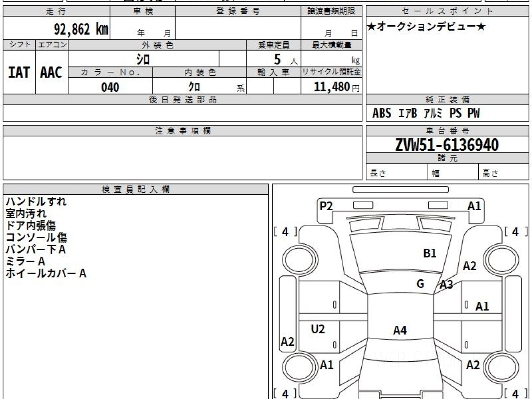Click the 長さ dimension label
Viewport: 532px width, 399px height.
[x=377, y=174]
